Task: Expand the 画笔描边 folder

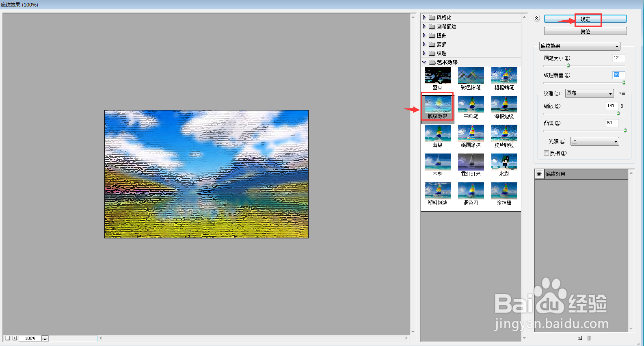Action: (424, 26)
